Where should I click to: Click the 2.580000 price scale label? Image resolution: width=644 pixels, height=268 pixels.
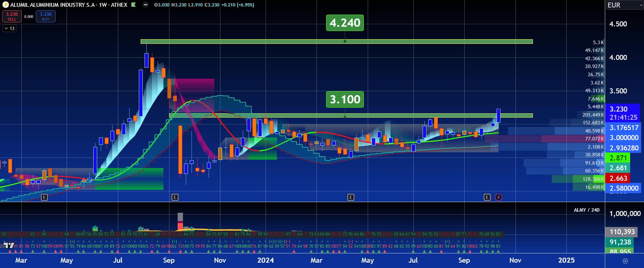pyautogui.click(x=623, y=188)
